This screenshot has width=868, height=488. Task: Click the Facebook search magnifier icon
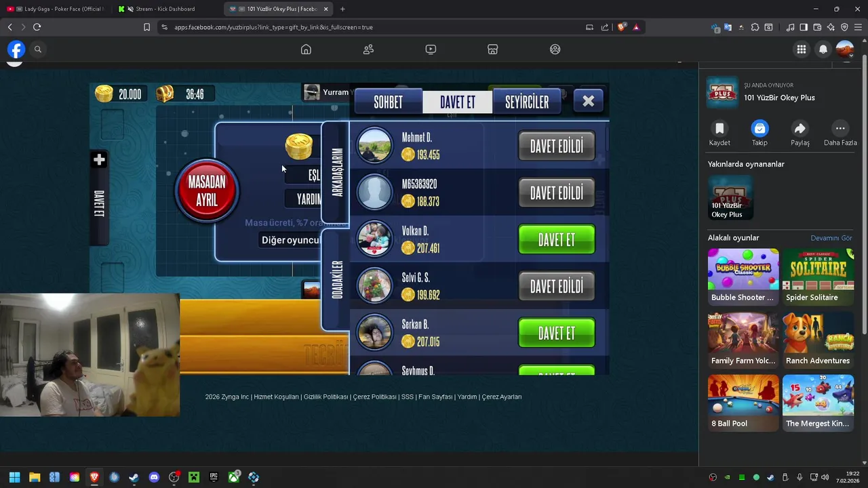[x=38, y=49]
